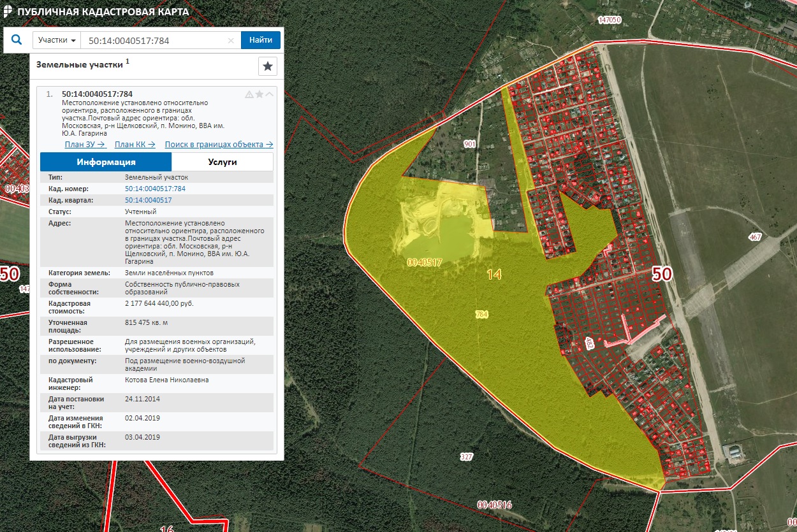Screen dimensions: 797x532
Task: Open the cadastral quarter 50:14:0040517 link
Action: [148, 200]
